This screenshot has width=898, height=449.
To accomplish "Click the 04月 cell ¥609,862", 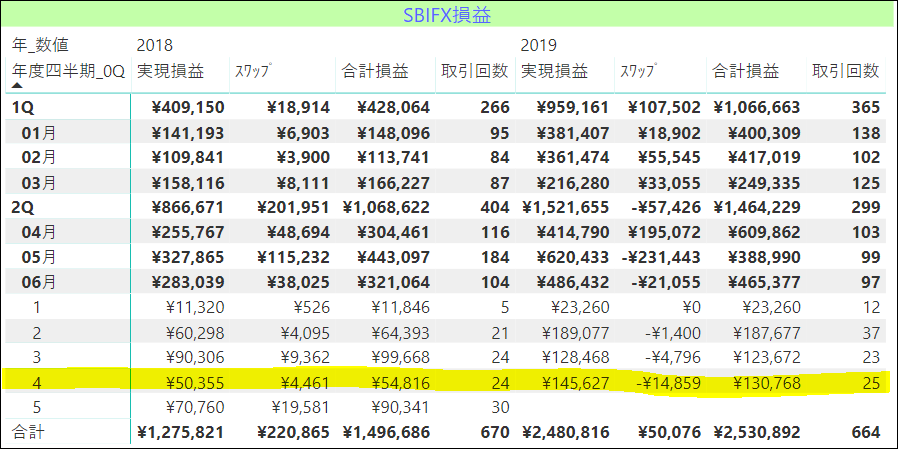I will [764, 233].
